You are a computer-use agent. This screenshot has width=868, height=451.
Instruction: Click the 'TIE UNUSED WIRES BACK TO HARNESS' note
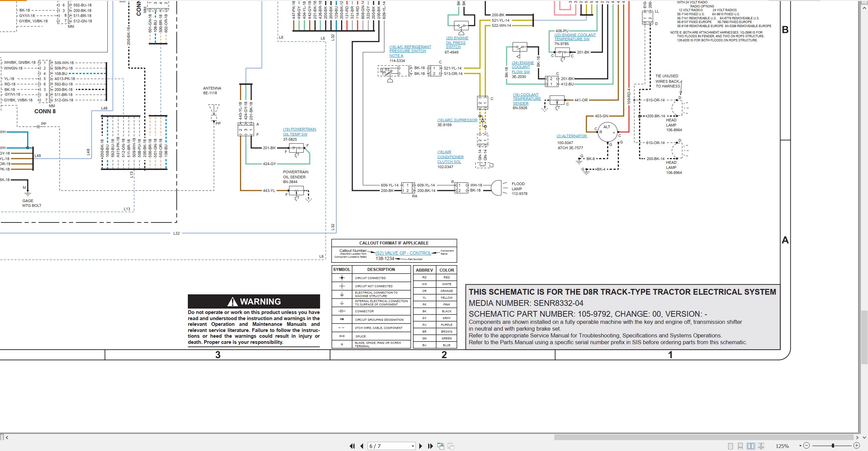668,81
